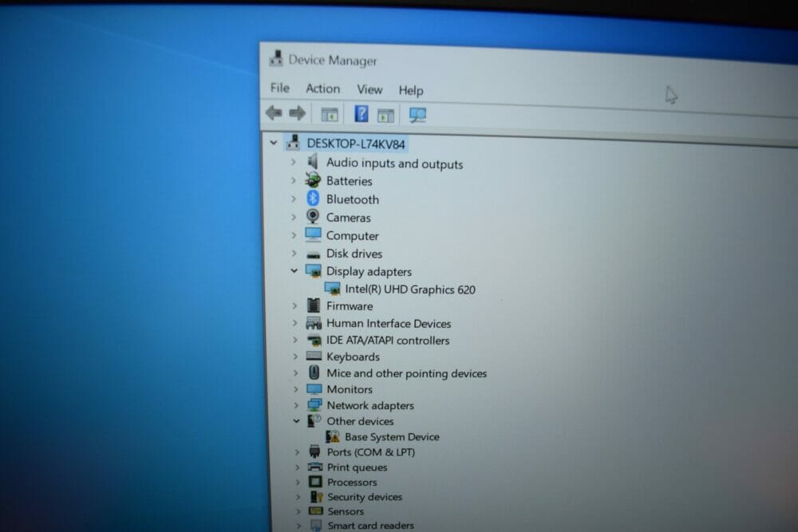Click the Device Manager title bar icon
The height and width of the screenshot is (532, 798).
point(276,58)
